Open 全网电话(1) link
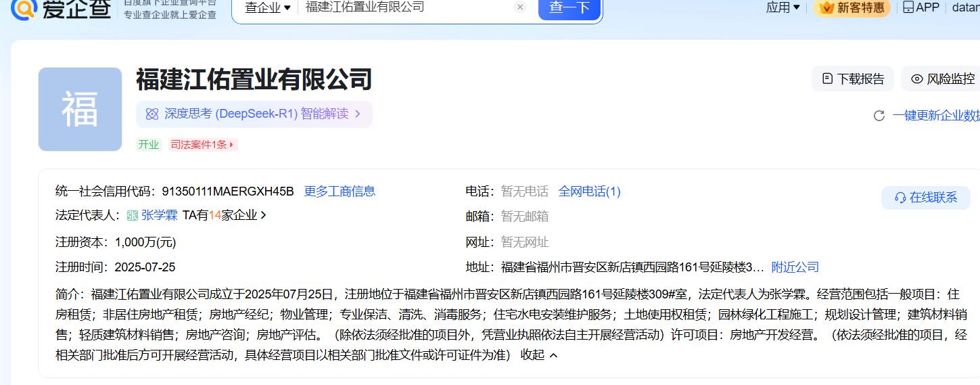 click(x=589, y=191)
